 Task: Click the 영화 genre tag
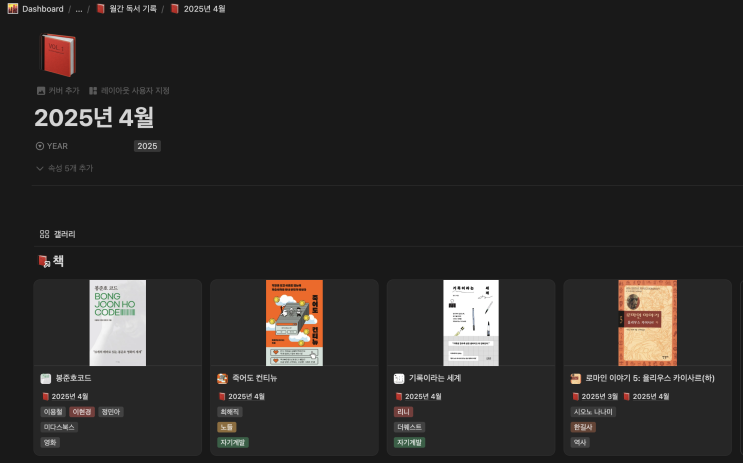[x=50, y=442]
